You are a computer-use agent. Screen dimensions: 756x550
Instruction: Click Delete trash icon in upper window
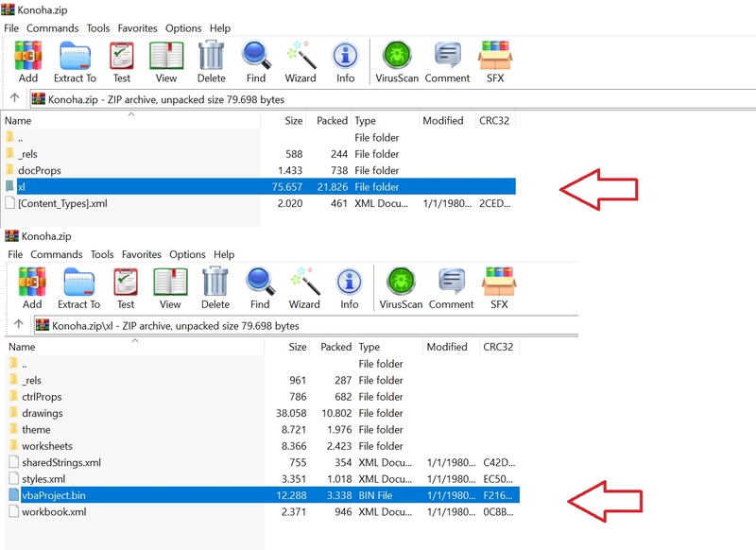211,62
